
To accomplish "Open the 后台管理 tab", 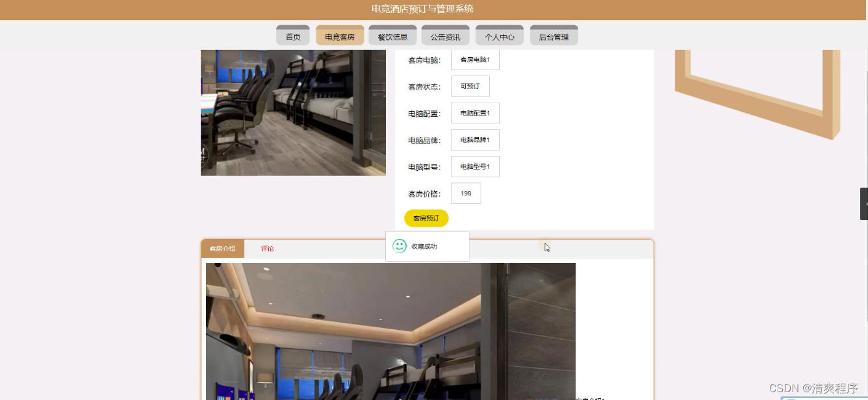I will pos(554,36).
